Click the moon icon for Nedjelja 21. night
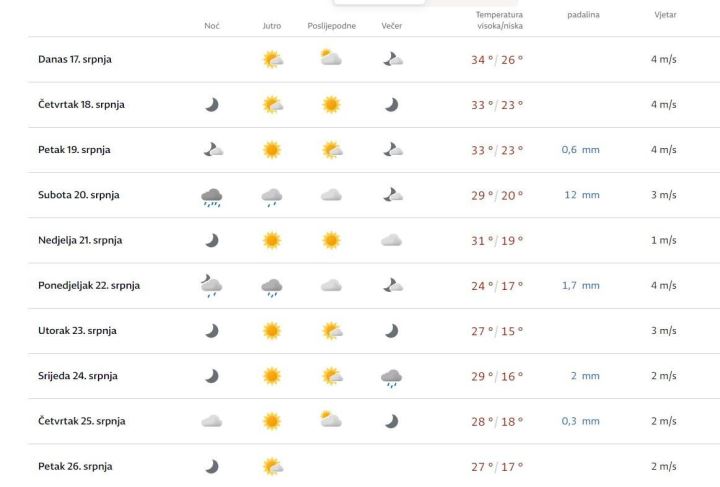 tap(212, 241)
